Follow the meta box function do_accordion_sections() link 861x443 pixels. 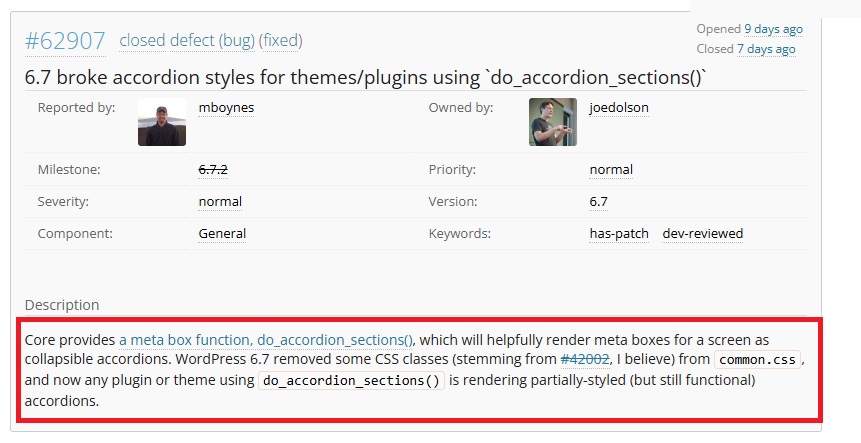tap(266, 340)
